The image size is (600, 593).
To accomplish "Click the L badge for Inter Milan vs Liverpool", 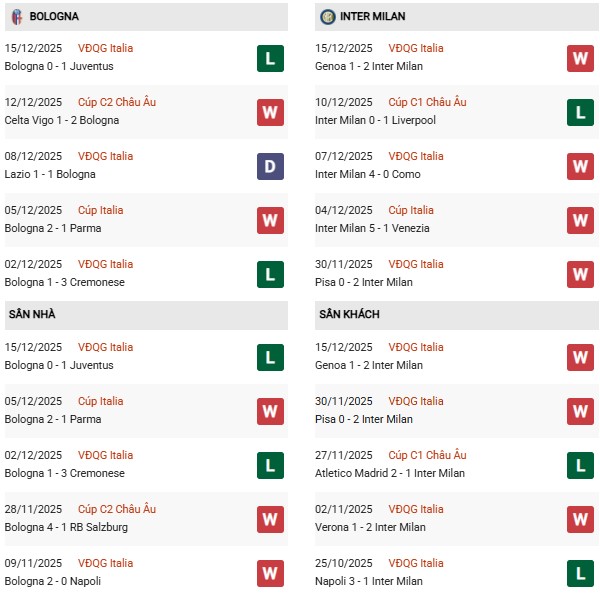I will (x=580, y=112).
